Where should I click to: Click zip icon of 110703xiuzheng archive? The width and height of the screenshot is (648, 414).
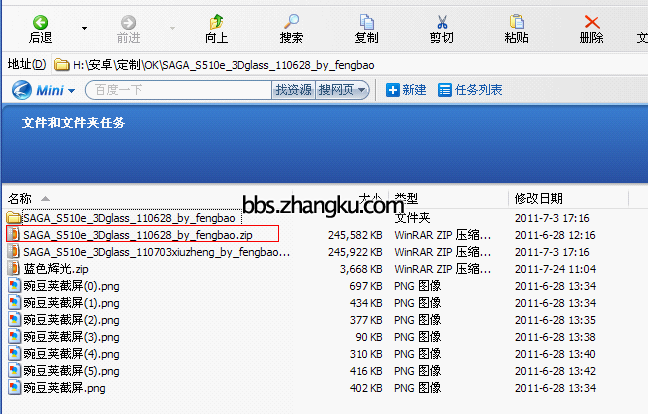14,251
